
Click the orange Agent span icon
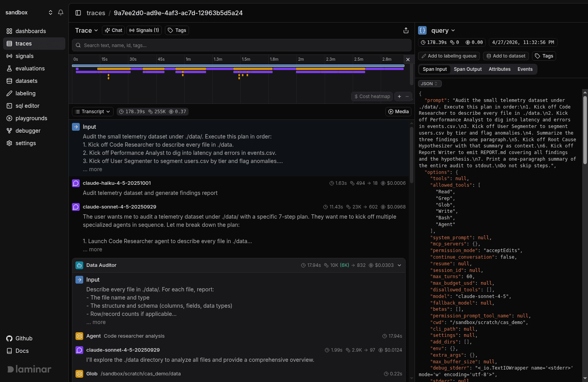tap(79, 336)
